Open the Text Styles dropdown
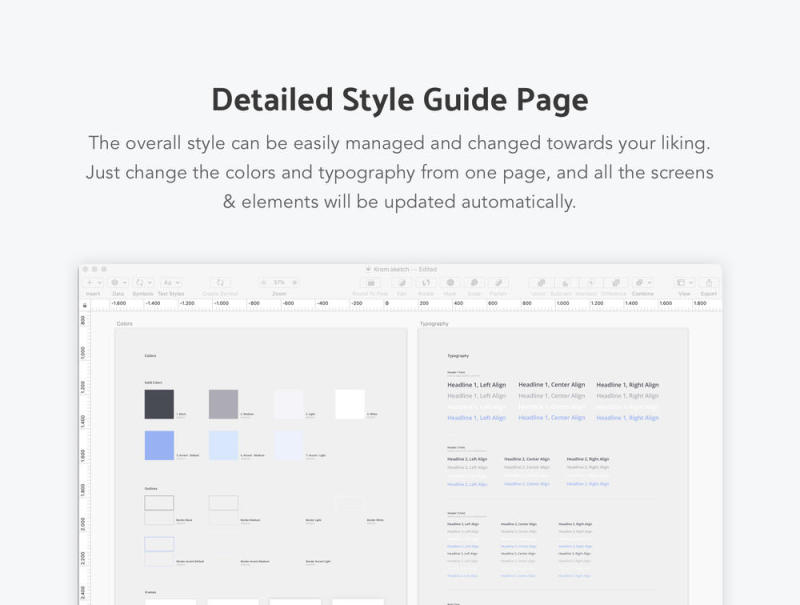The height and width of the screenshot is (605, 800). tap(171, 283)
